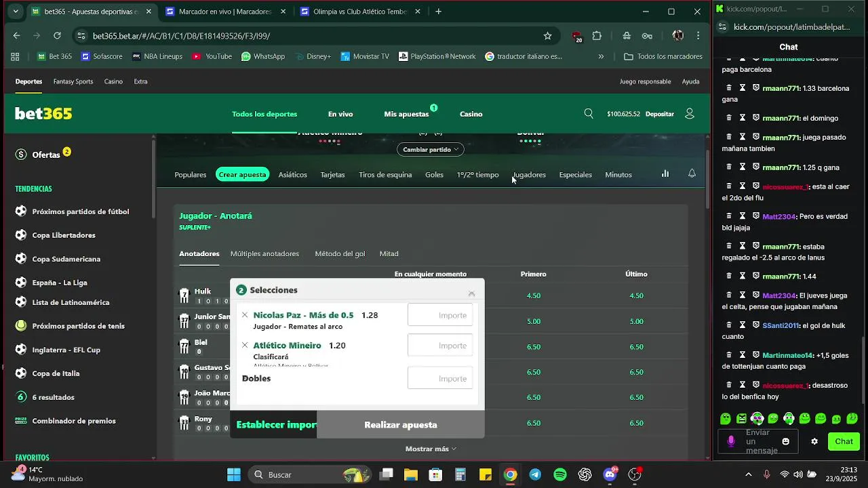Select Hulk's Primero odds 4.50
Screen dimensions: 868x488
click(534, 296)
